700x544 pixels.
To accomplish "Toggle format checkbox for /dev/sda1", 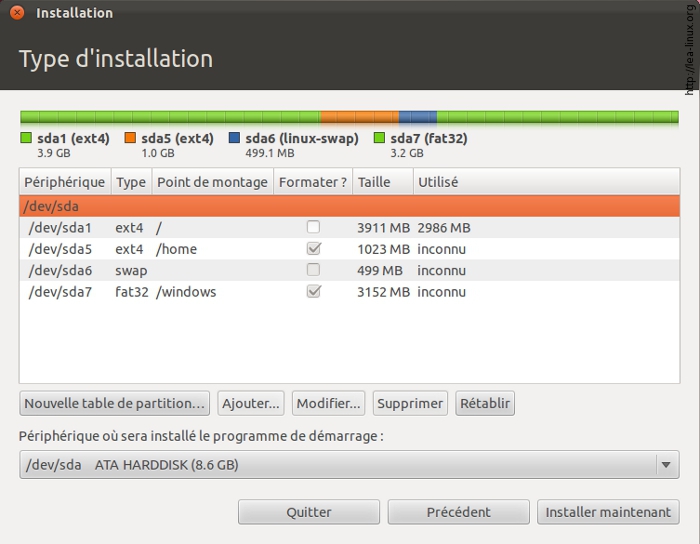I will pos(314,228).
